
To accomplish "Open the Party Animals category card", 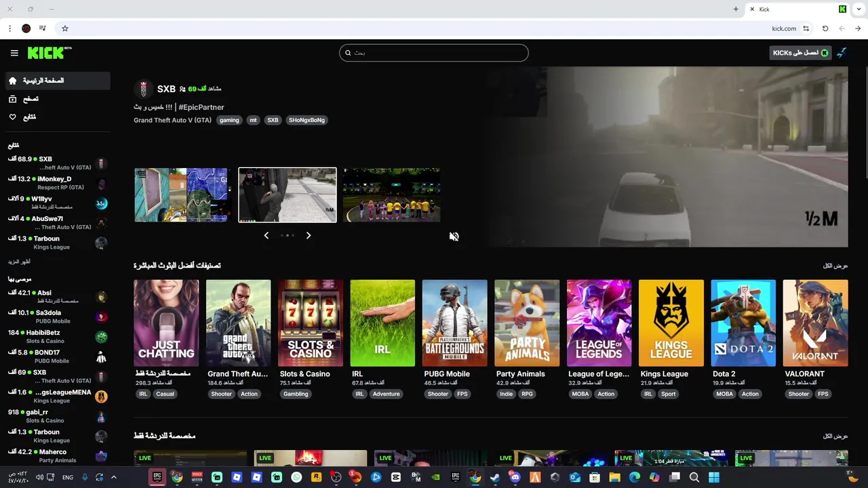I will (527, 323).
